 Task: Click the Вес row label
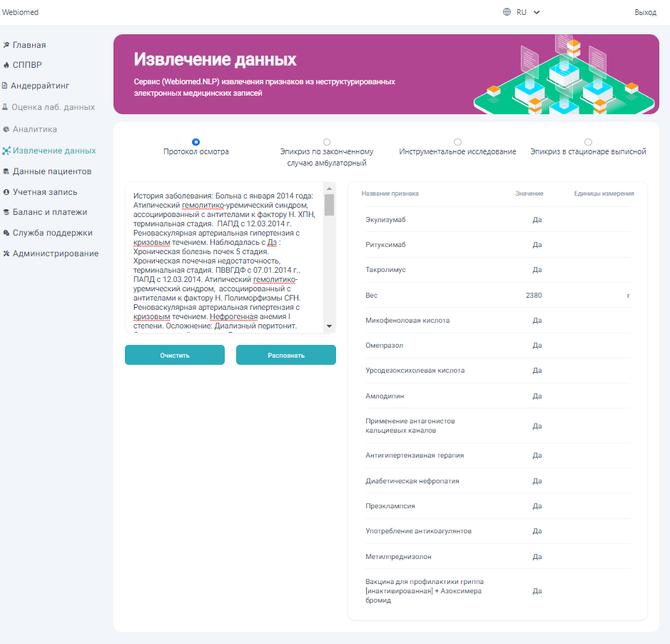click(x=371, y=295)
